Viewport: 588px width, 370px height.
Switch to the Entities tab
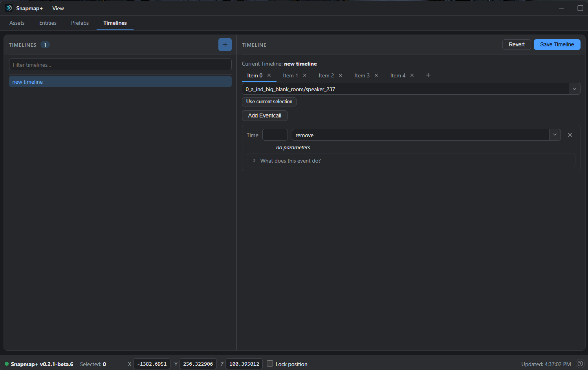pyautogui.click(x=48, y=23)
